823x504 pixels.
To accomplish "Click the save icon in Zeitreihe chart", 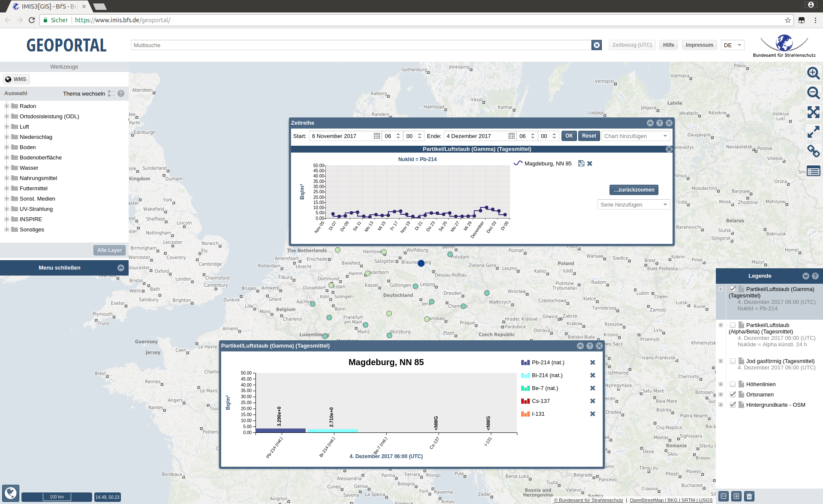I will [x=581, y=163].
